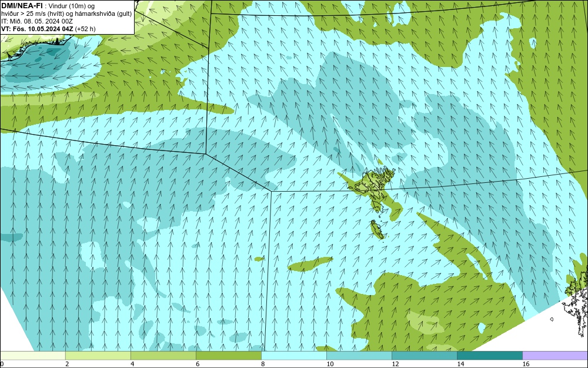Viewport: 588px width, 368px height.
Task: Click the '4' legend scale label
Action: click(132, 364)
